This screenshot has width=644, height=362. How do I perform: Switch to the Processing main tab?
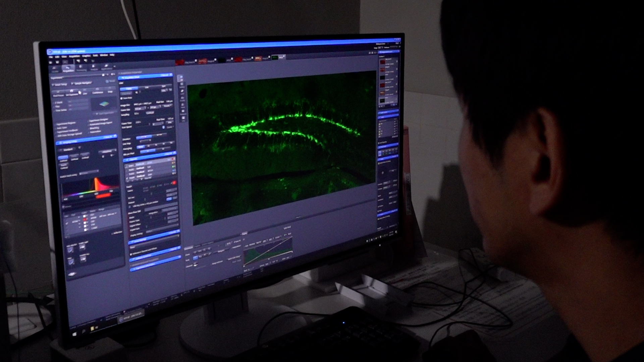tap(81, 68)
